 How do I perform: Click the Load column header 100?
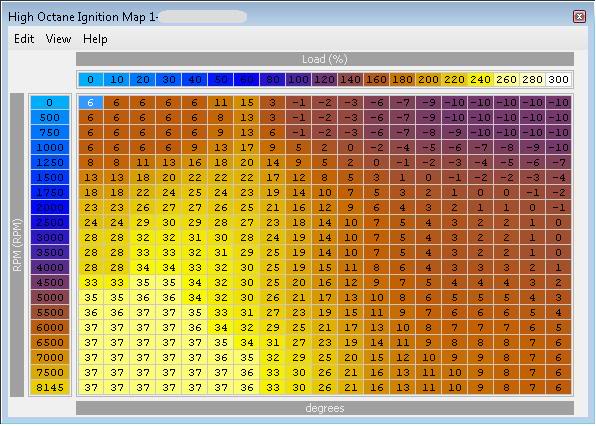click(298, 79)
